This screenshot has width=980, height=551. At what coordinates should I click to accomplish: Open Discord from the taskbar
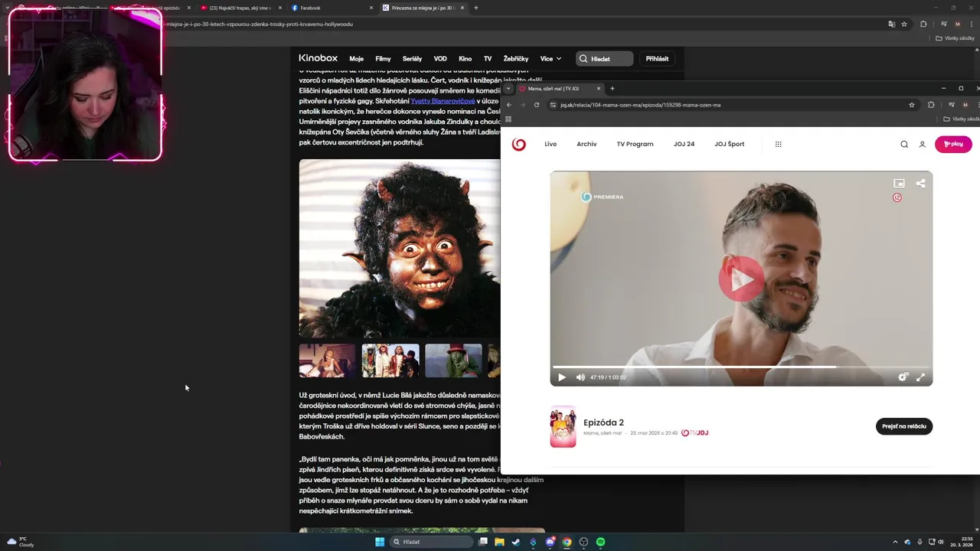tap(550, 542)
